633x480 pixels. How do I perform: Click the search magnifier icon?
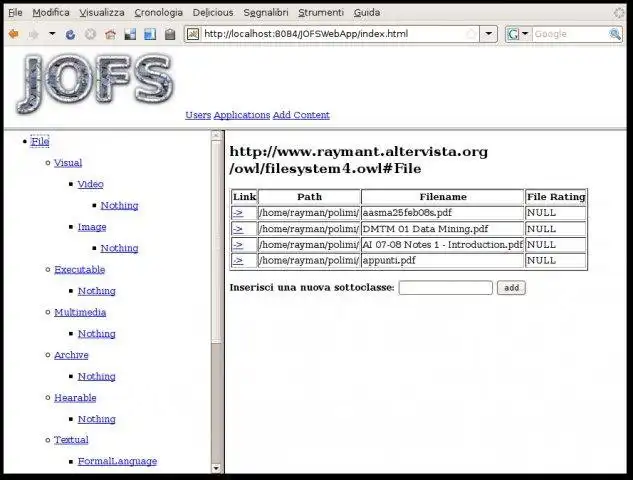615,34
